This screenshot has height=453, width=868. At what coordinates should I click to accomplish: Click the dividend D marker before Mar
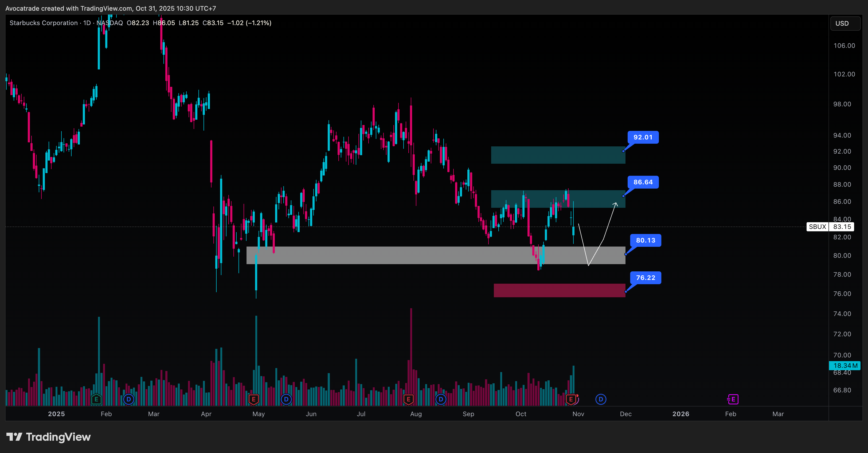point(128,399)
